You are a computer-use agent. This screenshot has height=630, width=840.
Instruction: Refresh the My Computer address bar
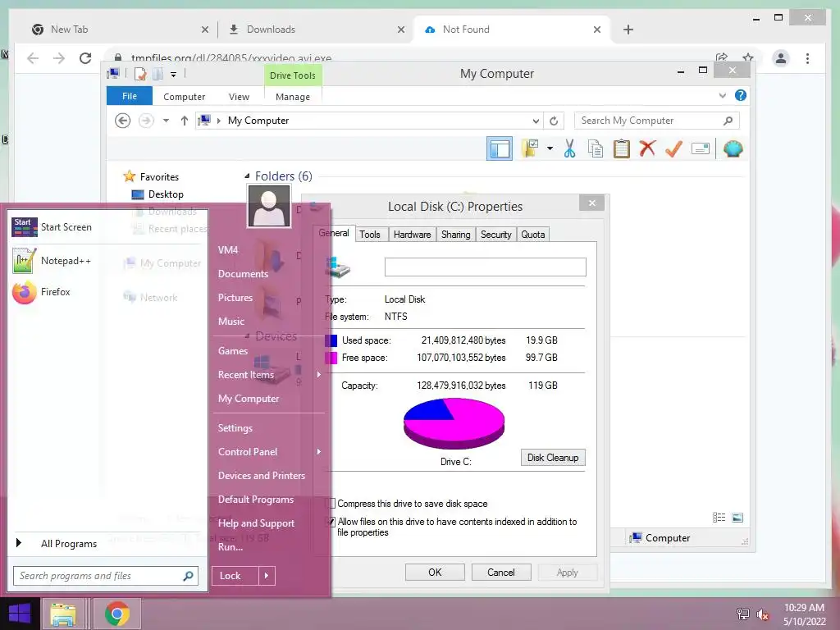[554, 121]
